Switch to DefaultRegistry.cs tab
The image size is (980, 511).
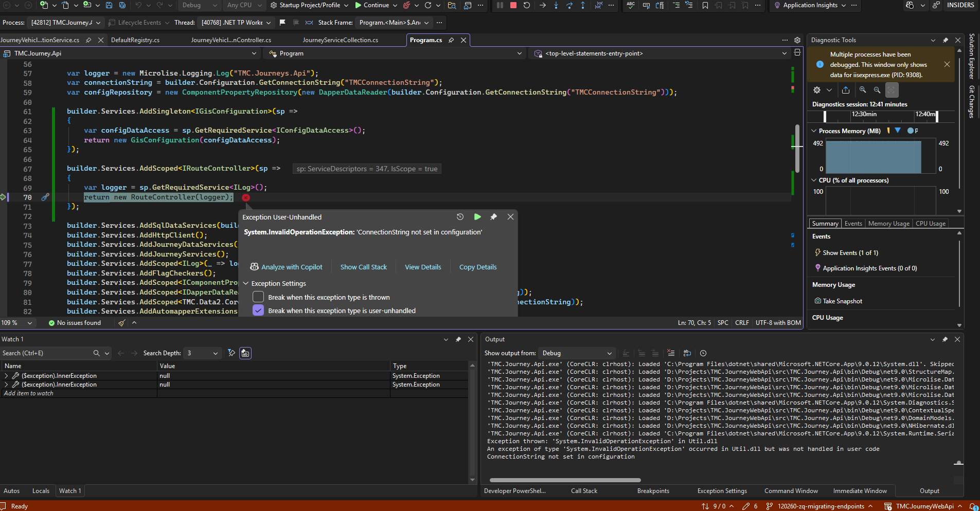135,40
